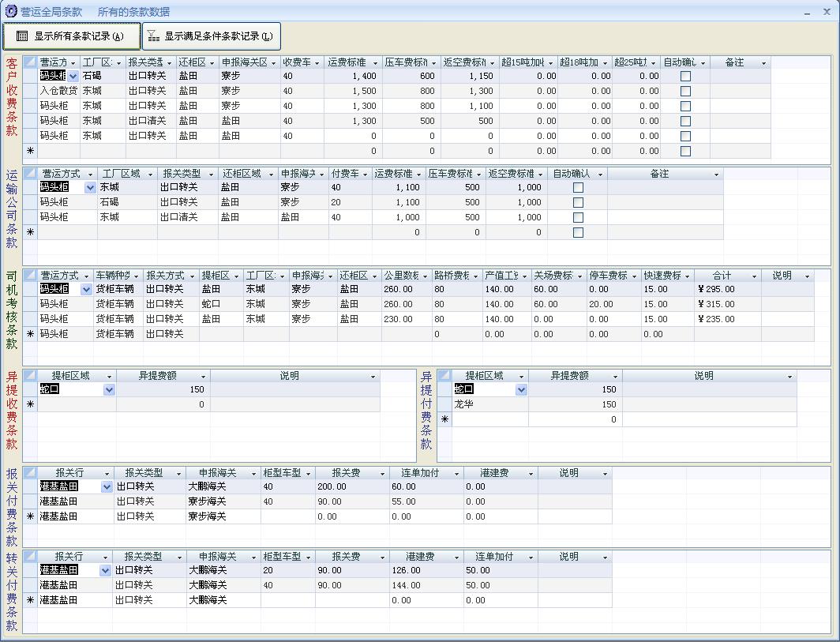Click row selector of 龙华 row
840x642 pixels.
point(444,404)
